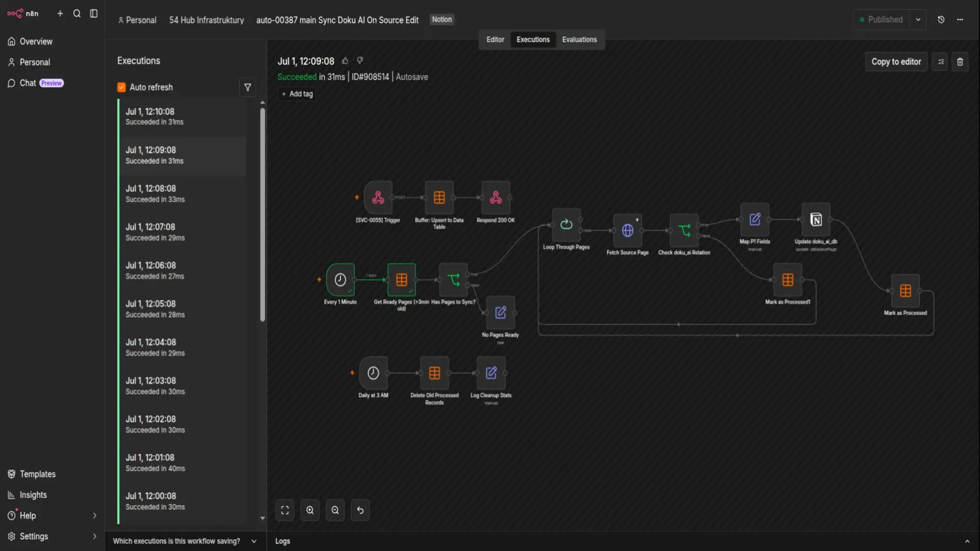Toggle the sidebar panel icon
Screen dimensions: 980x551
(x=93, y=14)
